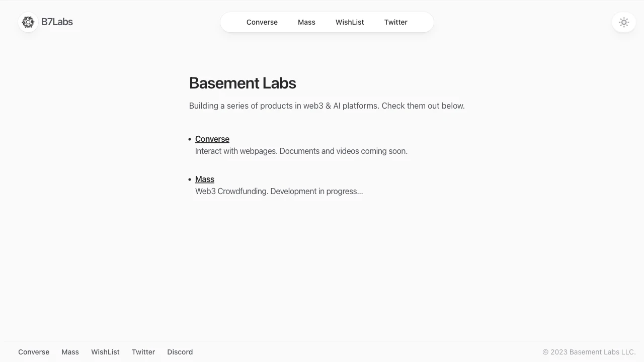
Task: Click the Basement Labs page heading
Action: click(243, 83)
